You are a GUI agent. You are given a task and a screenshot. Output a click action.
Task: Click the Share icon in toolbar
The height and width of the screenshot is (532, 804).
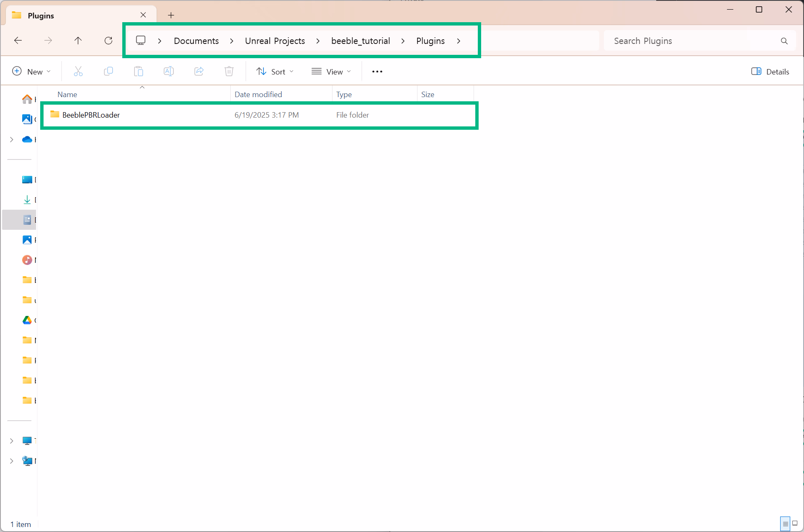pyautogui.click(x=199, y=72)
